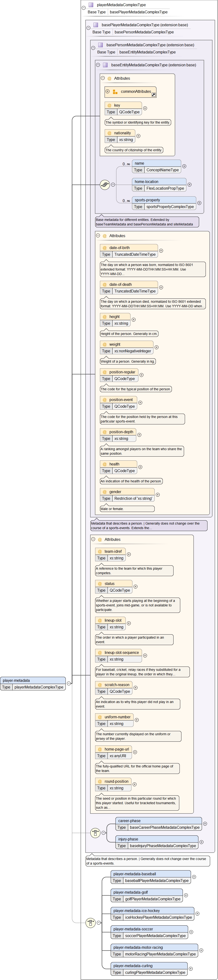
Task: Expand the commonAttributes group
Action: tap(108, 91)
